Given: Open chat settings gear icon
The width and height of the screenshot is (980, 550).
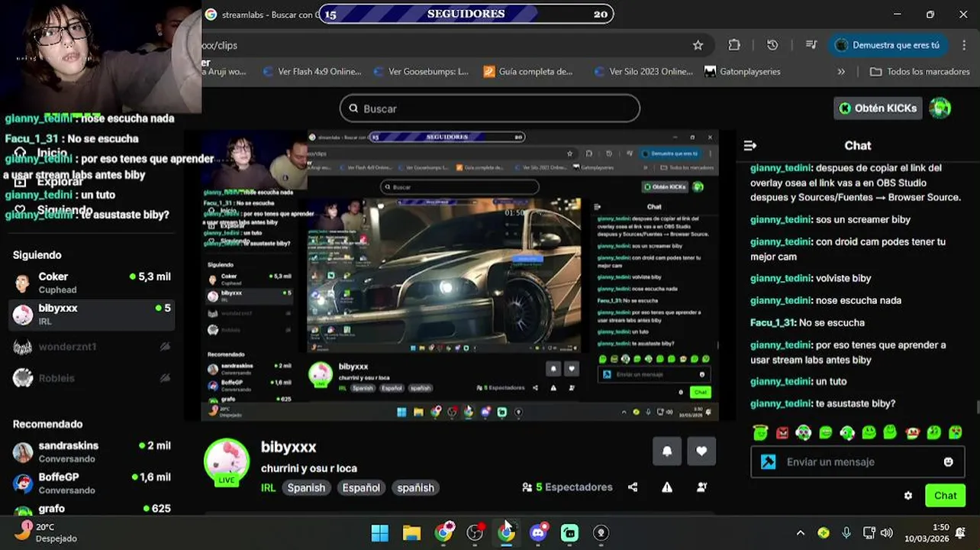Looking at the screenshot, I should (908, 496).
